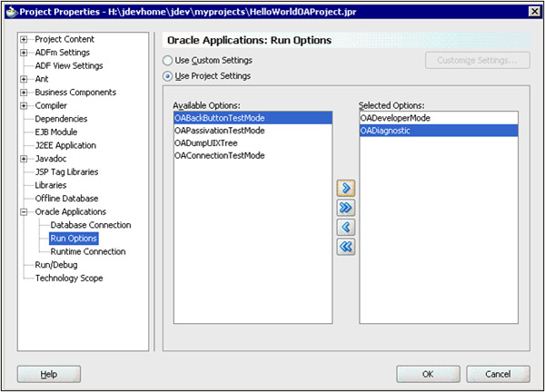The width and height of the screenshot is (545, 392).
Task: Click the remove all options left double-arrow
Action: click(346, 247)
